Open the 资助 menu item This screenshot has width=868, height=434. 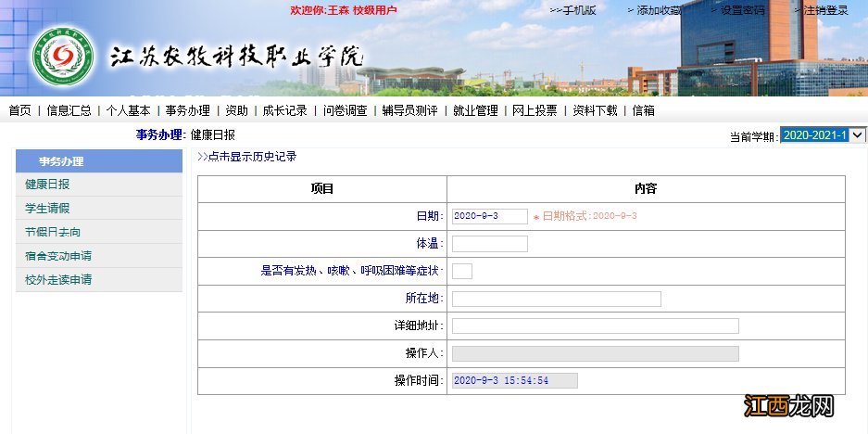[x=236, y=110]
